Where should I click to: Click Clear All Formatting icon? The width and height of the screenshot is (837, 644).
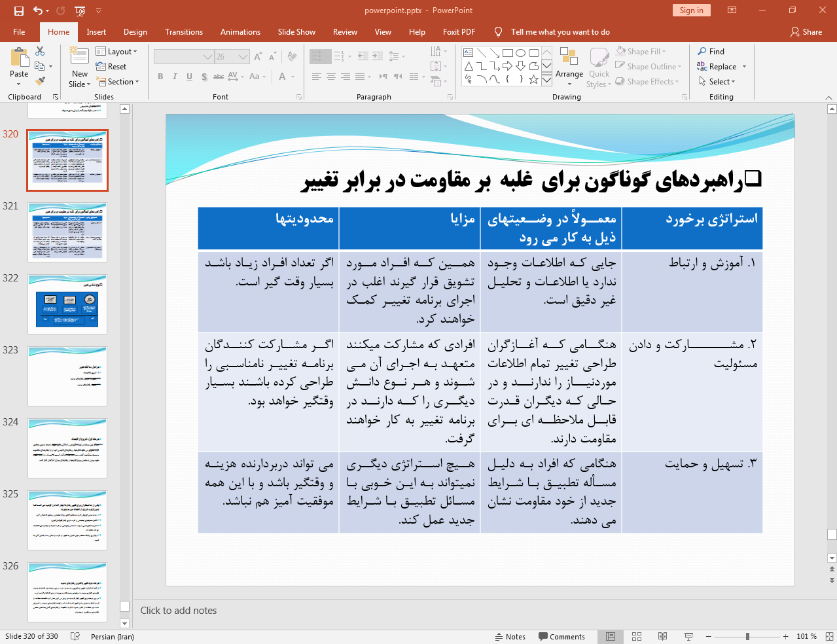(292, 57)
